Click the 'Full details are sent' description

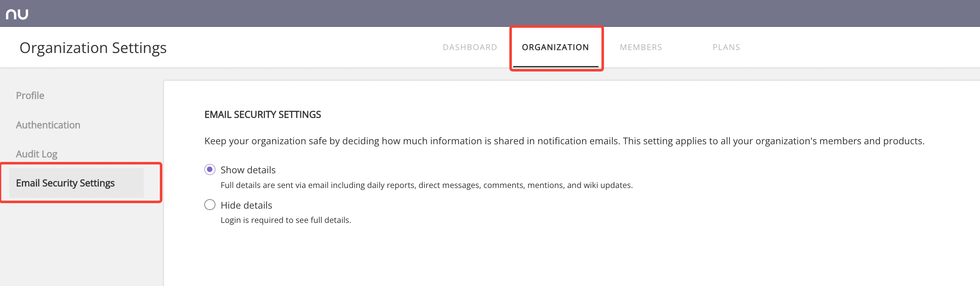(426, 185)
